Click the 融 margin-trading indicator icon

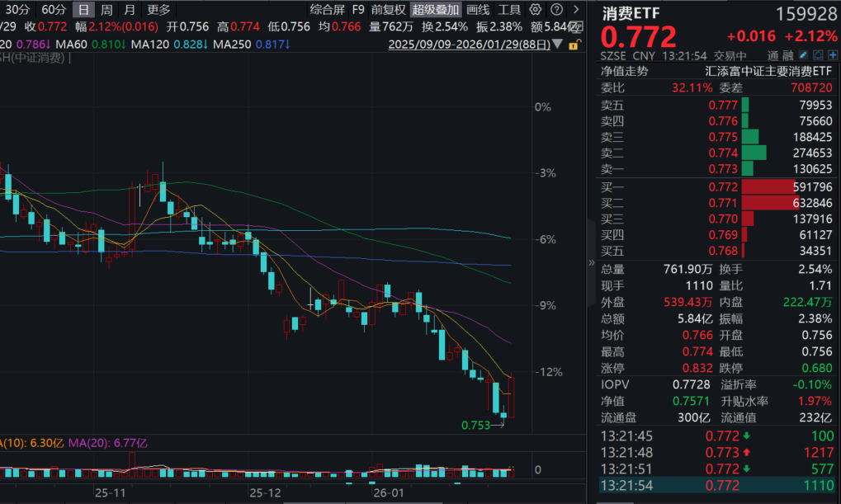pyautogui.click(x=788, y=54)
